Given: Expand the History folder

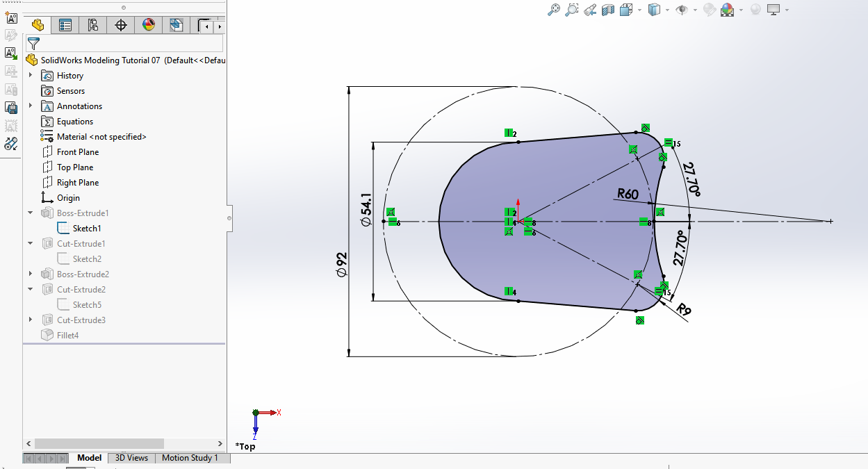Looking at the screenshot, I should [x=31, y=75].
